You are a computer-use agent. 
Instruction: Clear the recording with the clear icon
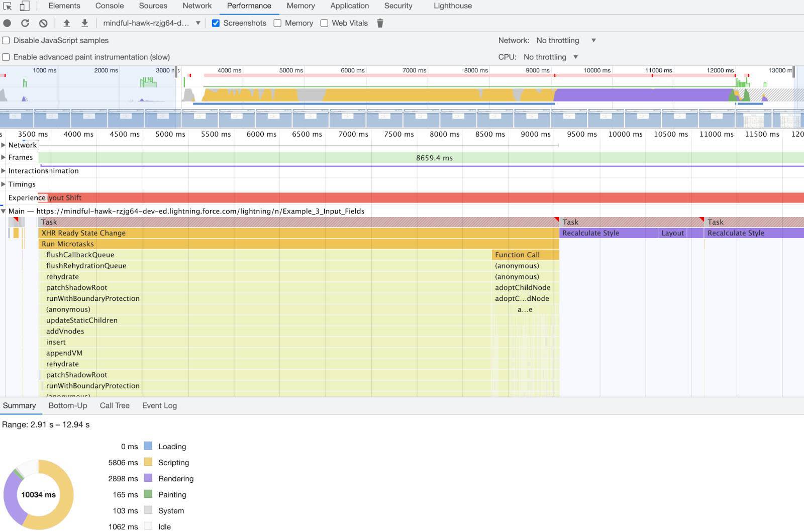(x=43, y=23)
